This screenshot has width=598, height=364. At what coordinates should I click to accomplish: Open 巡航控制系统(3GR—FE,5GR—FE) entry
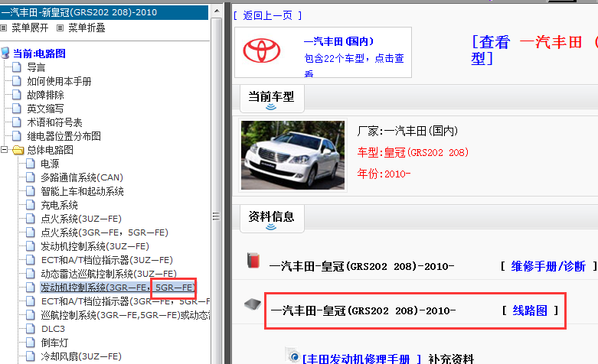pos(125,315)
